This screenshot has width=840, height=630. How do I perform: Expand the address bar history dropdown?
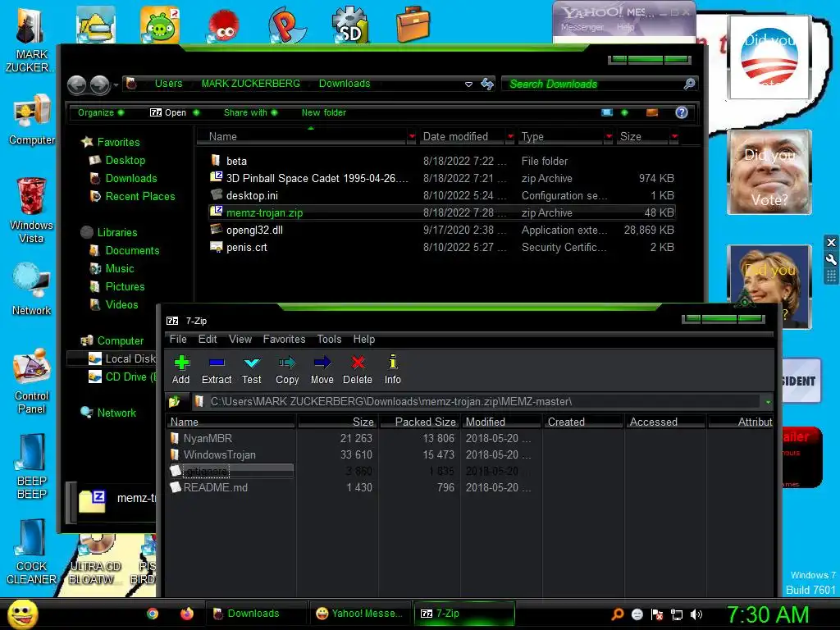468,84
